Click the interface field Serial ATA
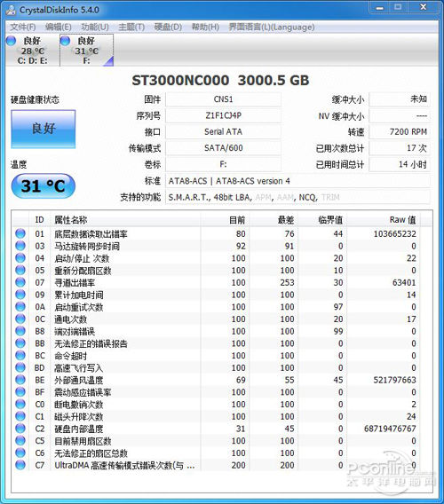Image resolution: width=444 pixels, height=504 pixels. [x=223, y=132]
